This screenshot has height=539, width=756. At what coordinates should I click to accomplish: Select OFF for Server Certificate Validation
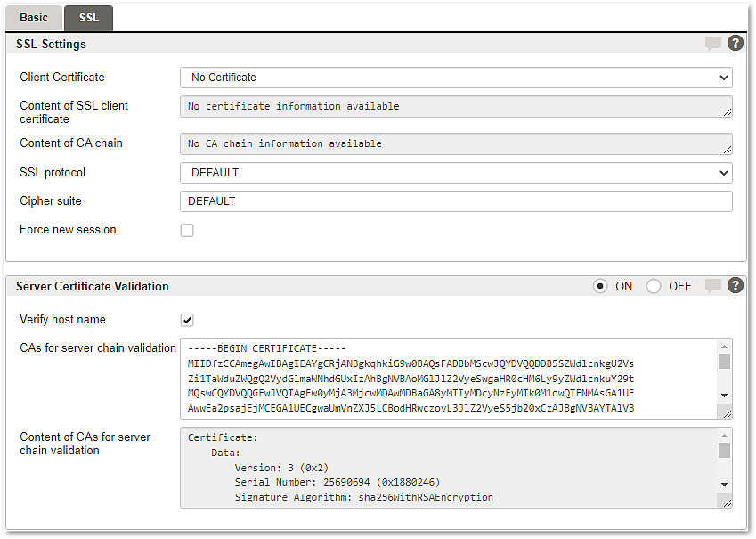[654, 286]
